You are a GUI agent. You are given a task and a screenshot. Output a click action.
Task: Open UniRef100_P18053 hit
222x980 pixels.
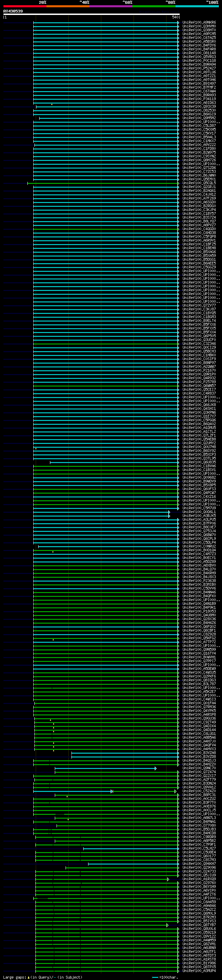tap(199, 611)
